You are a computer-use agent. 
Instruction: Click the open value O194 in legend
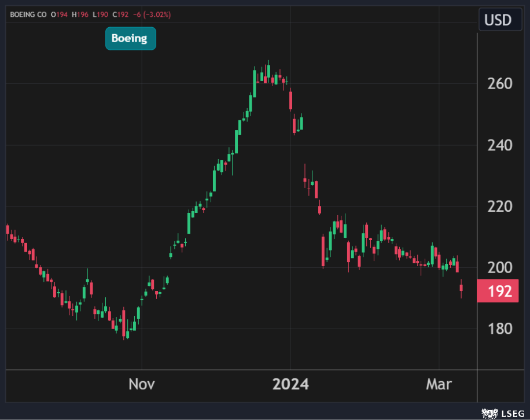click(60, 14)
